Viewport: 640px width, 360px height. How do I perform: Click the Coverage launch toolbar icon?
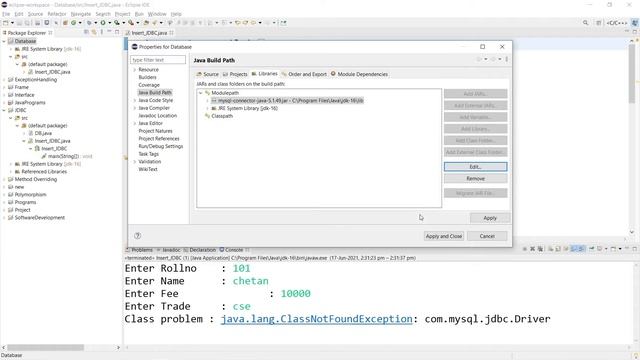pyautogui.click(x=117, y=23)
